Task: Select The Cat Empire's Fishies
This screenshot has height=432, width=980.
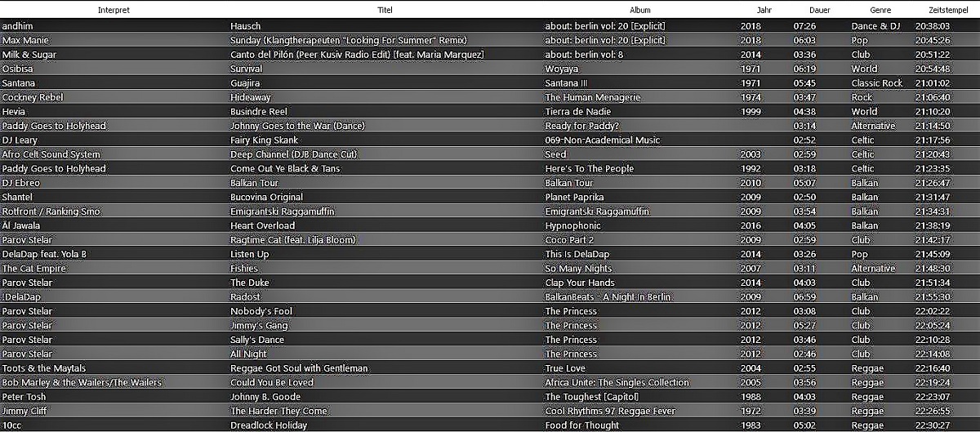Action: point(244,269)
